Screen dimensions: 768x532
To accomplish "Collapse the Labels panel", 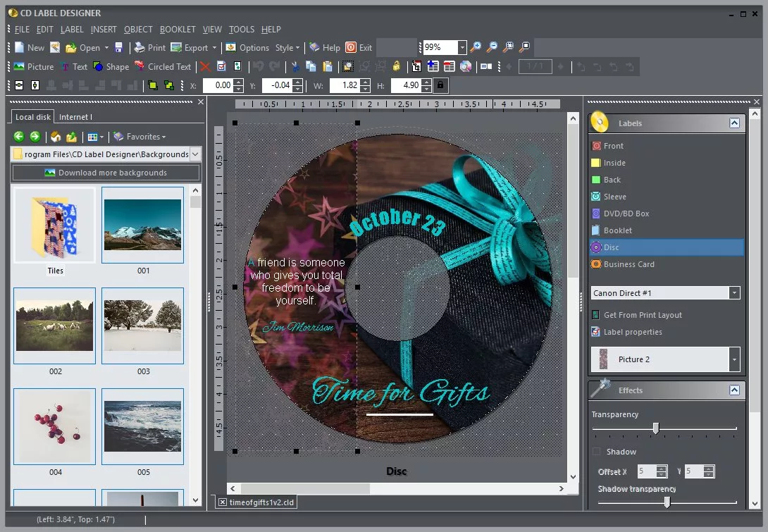I will click(x=734, y=123).
